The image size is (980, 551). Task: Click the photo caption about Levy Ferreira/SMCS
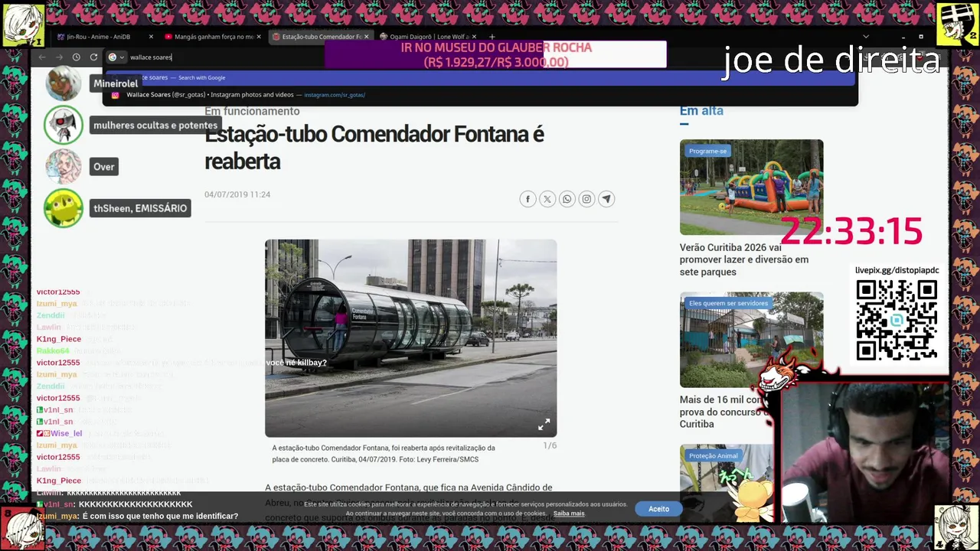point(384,454)
